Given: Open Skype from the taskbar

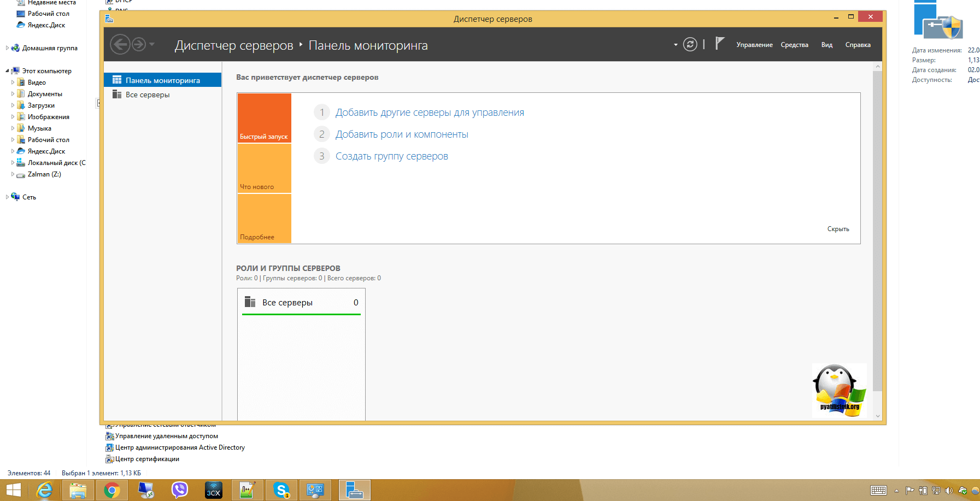Looking at the screenshot, I should 281,490.
